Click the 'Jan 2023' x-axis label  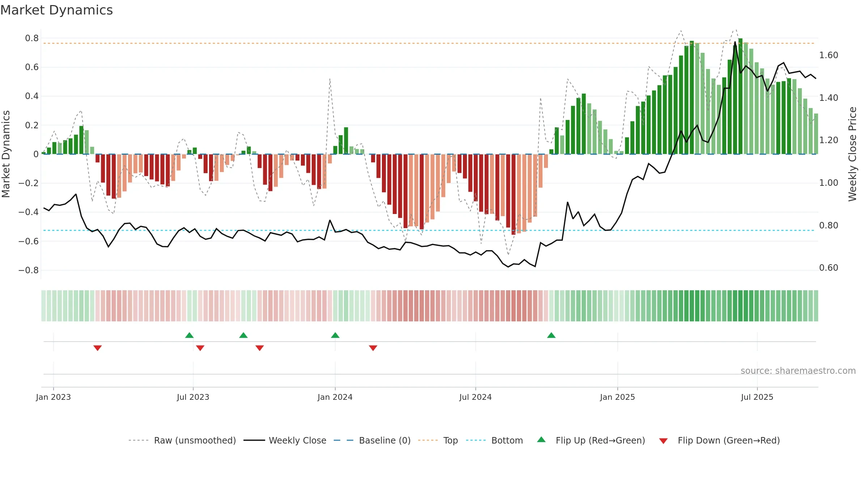[x=54, y=397]
